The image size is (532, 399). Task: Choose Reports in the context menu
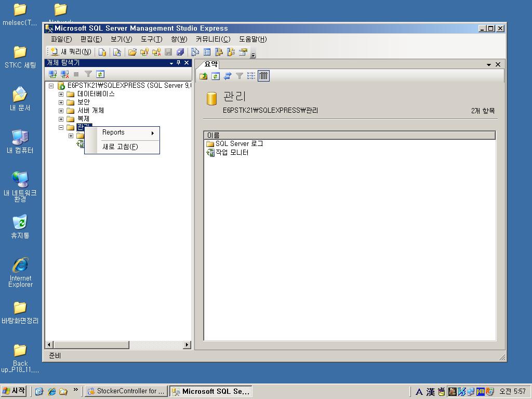(122, 132)
